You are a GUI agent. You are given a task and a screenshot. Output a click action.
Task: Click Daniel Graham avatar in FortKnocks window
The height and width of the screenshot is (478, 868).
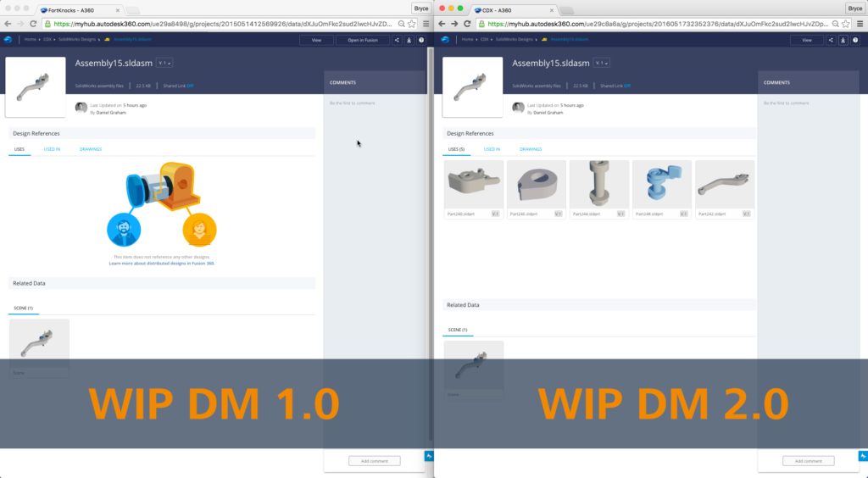[x=81, y=108]
